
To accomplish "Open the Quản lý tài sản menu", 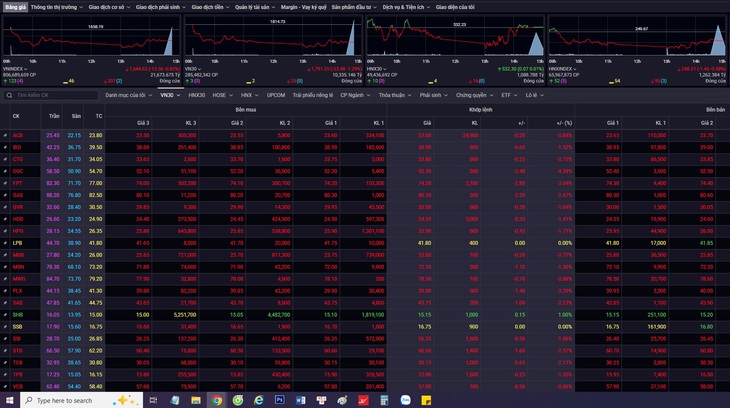I will (255, 7).
